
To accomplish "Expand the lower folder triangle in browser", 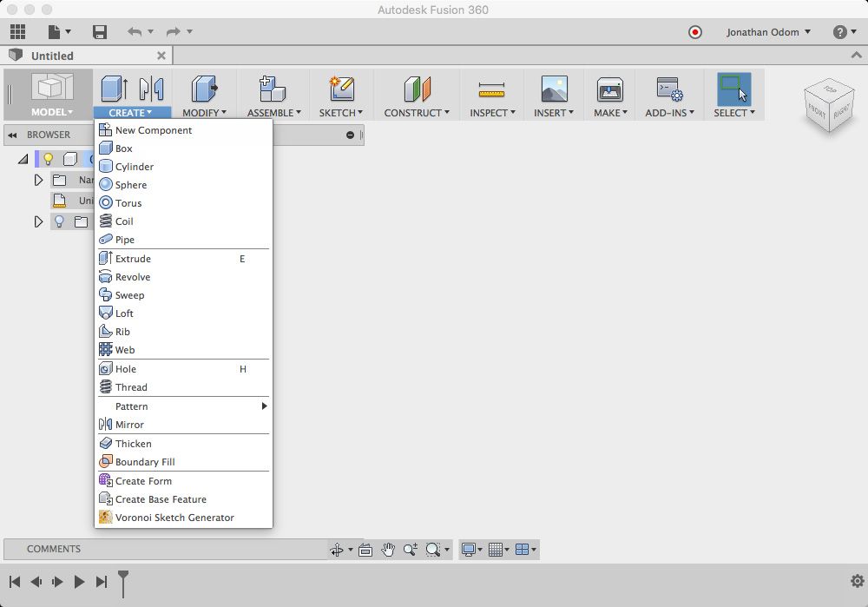I will click(x=38, y=221).
